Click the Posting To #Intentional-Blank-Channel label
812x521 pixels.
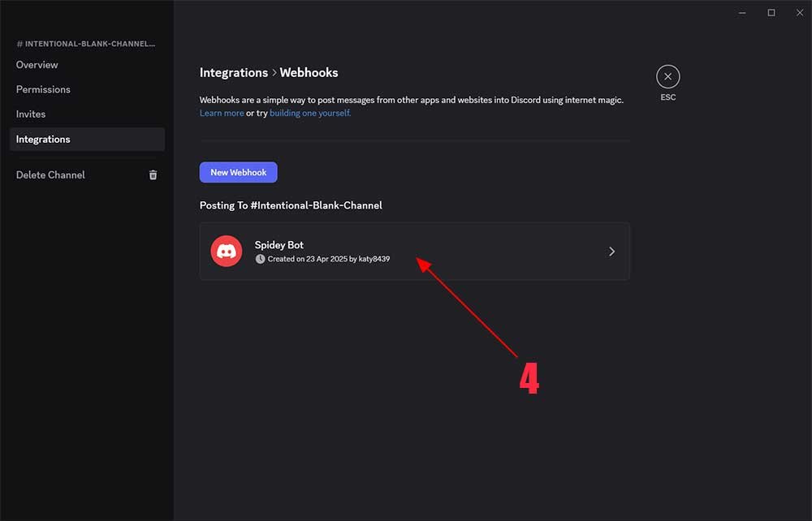(x=291, y=205)
